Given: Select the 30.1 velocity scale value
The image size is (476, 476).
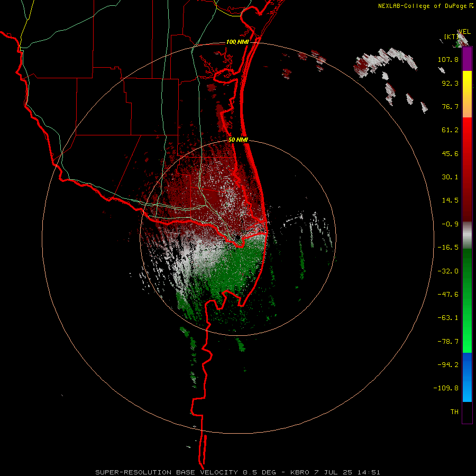Looking at the screenshot, I should pyautogui.click(x=450, y=177).
